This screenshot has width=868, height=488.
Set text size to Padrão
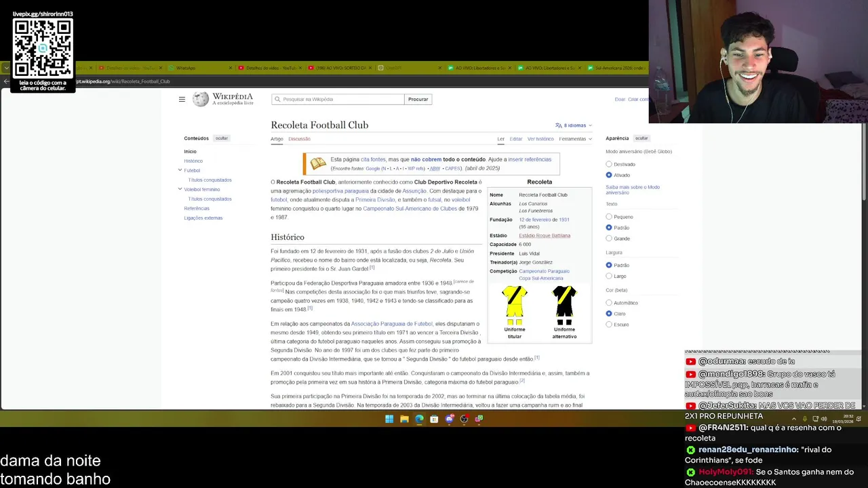point(608,228)
